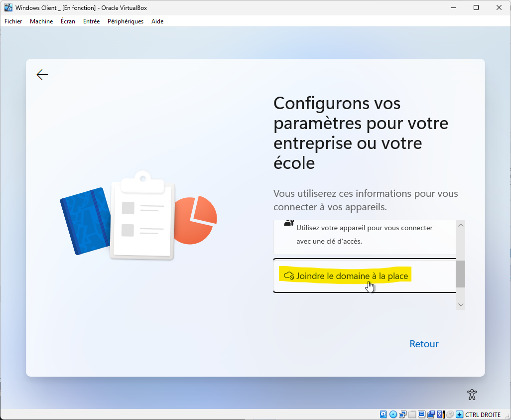Click the options list scrollbar thumb
Image resolution: width=511 pixels, height=420 pixels.
[x=461, y=274]
